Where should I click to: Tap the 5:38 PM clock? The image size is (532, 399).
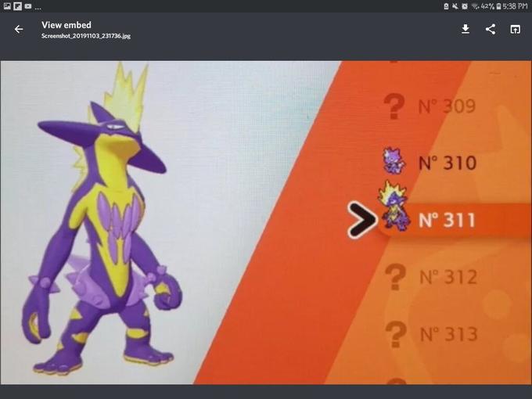515,6
